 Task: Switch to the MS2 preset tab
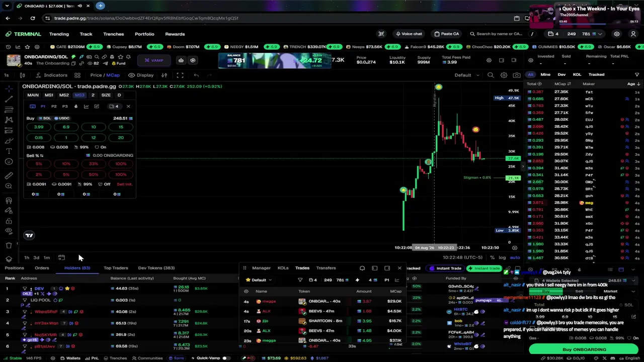(x=64, y=95)
